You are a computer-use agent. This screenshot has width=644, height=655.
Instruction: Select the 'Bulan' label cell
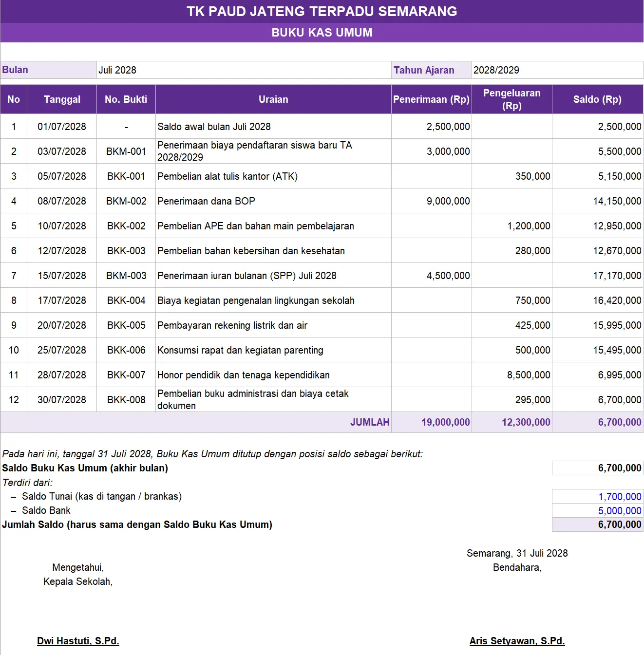point(48,70)
